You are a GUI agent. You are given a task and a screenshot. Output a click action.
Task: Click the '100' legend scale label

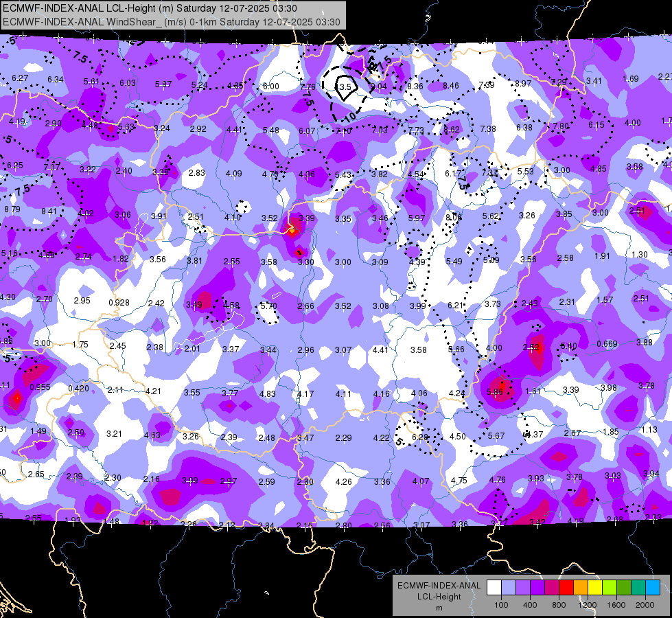501,605
